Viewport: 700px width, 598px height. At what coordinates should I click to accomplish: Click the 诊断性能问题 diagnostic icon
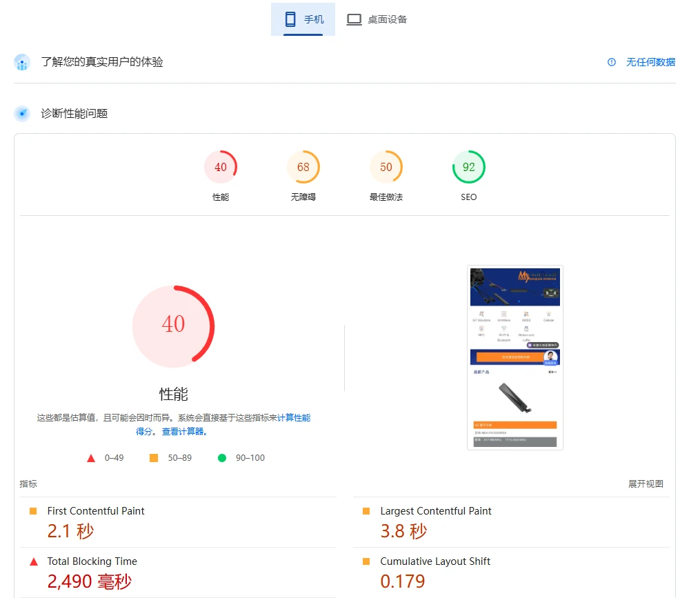click(x=22, y=114)
